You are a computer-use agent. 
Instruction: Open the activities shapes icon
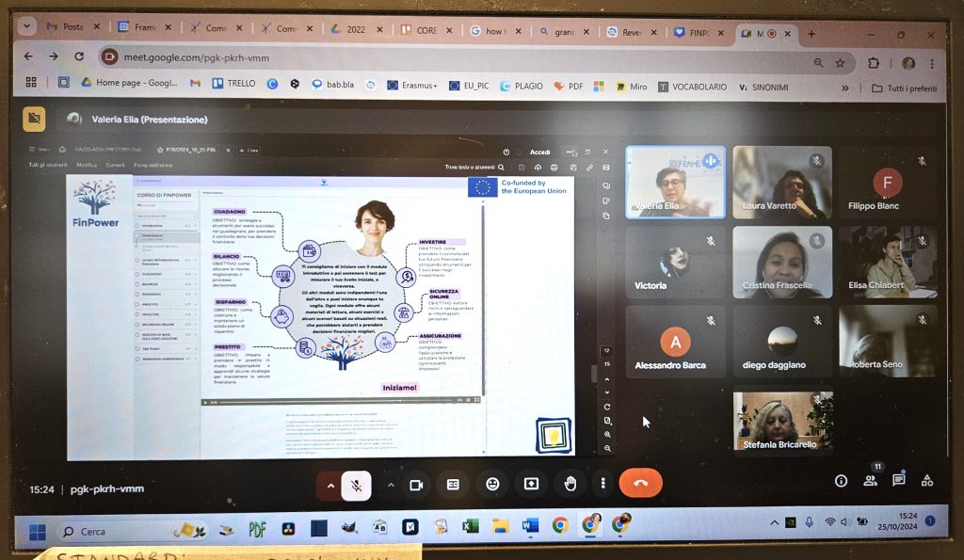(927, 481)
